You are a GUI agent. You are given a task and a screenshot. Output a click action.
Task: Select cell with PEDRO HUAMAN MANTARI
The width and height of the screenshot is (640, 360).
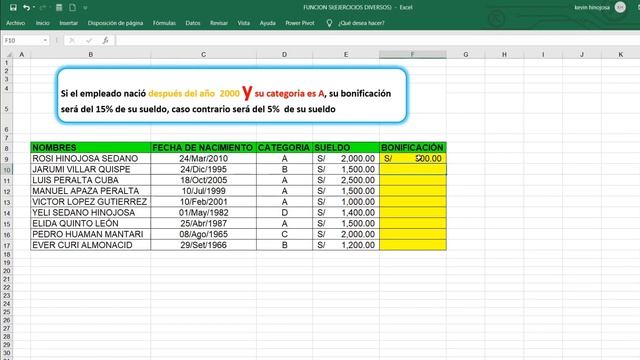91,234
